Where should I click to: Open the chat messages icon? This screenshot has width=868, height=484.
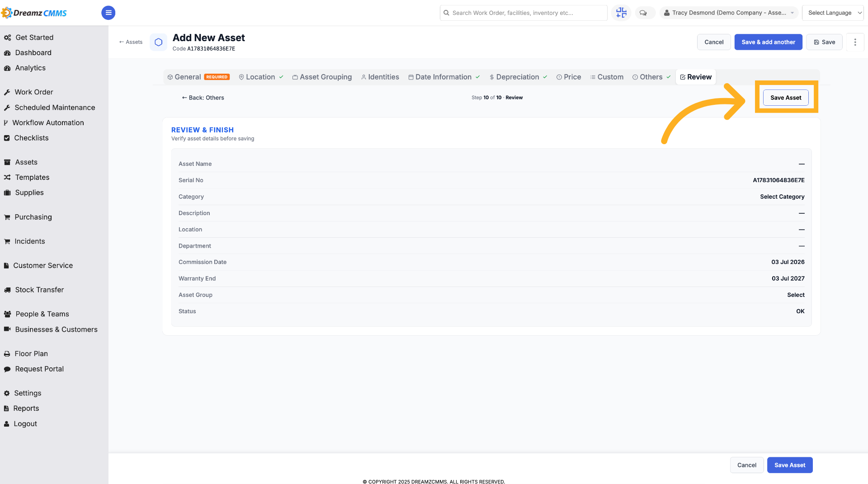click(x=643, y=13)
